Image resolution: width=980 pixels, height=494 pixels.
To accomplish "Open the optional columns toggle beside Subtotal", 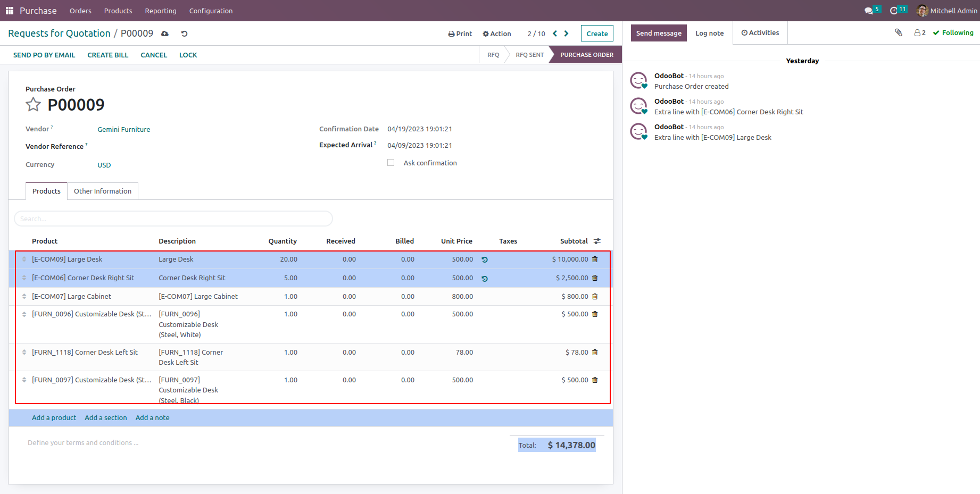I will [597, 241].
